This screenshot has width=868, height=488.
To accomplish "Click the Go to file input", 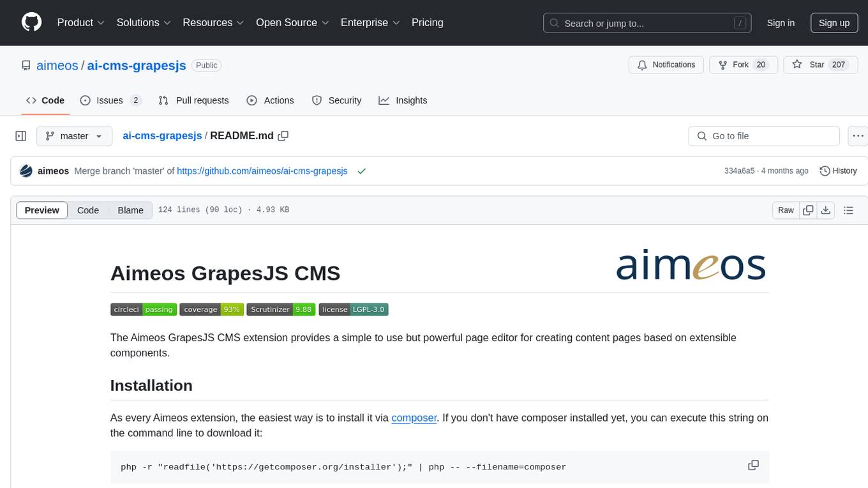I will tap(764, 136).
